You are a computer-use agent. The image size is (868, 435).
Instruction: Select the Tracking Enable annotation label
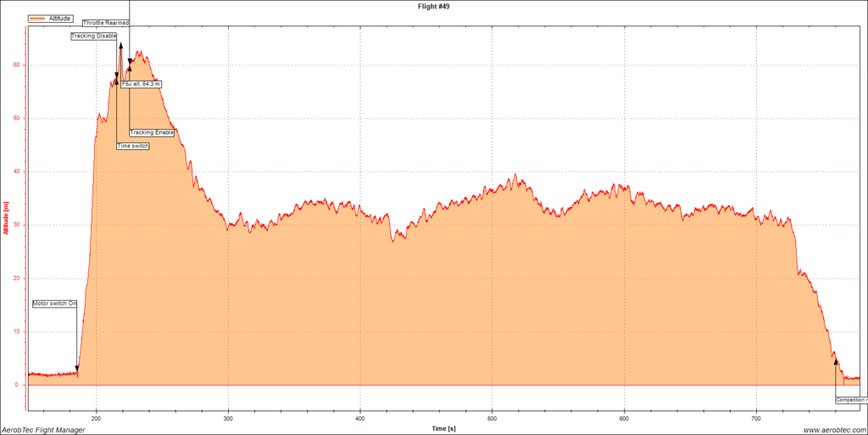pos(152,132)
